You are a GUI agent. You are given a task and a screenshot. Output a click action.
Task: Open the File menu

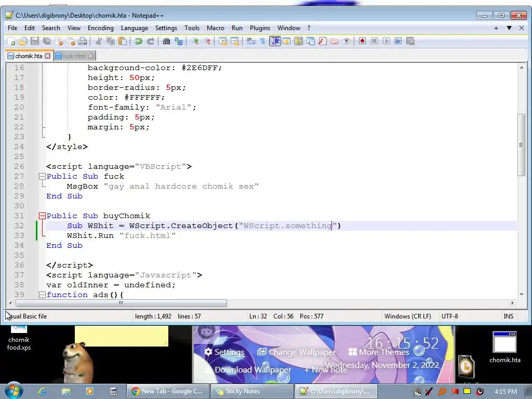[12, 28]
